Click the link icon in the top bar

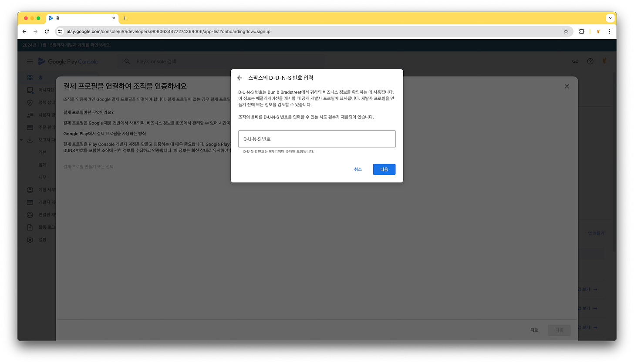click(x=575, y=61)
